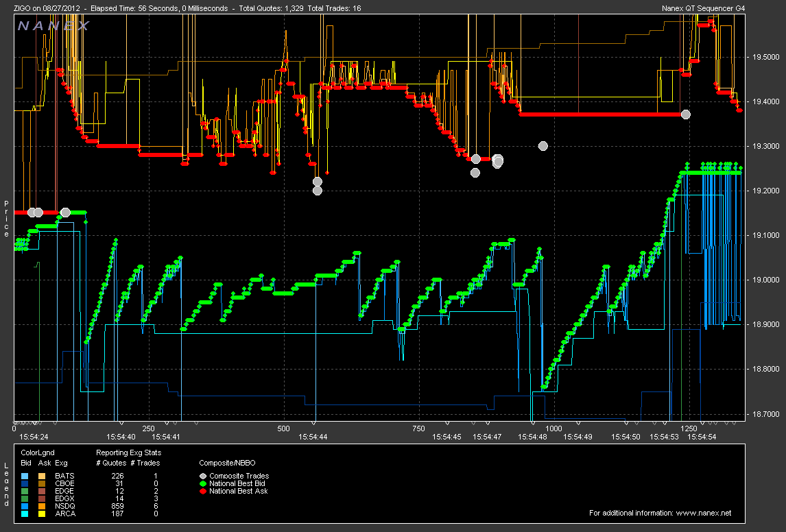Viewport: 786px width, 532px height.
Task: Click the 19.4000 price axis label
Action: [765, 101]
